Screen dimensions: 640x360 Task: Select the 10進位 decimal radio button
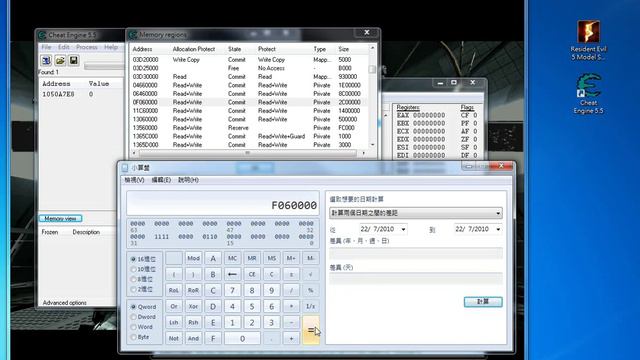point(133,269)
